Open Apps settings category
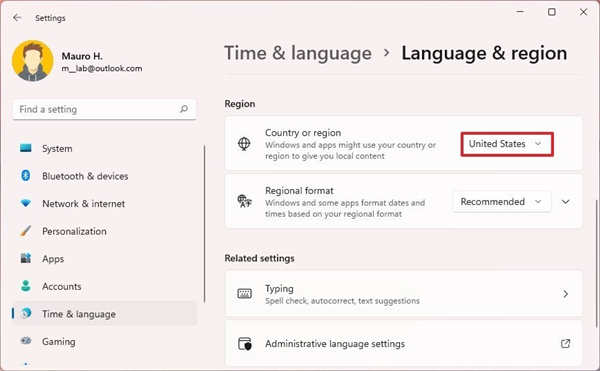Screen dimensions: 600x371 105,259
